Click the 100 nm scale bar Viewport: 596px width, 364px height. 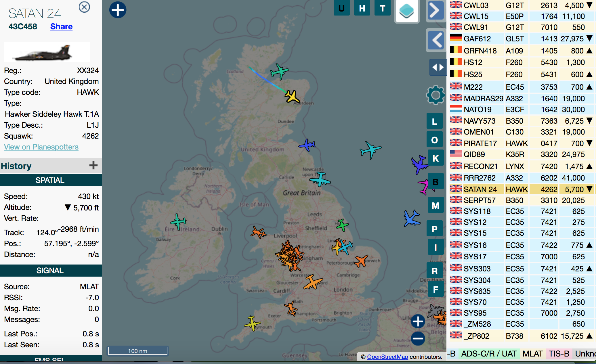[x=137, y=351]
